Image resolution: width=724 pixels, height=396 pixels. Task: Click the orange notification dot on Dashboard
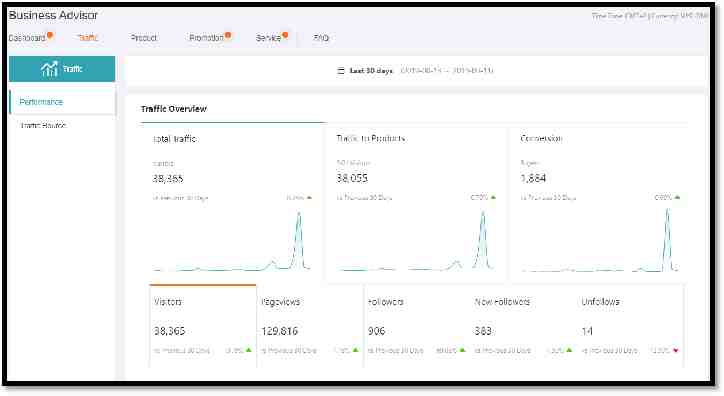click(50, 35)
